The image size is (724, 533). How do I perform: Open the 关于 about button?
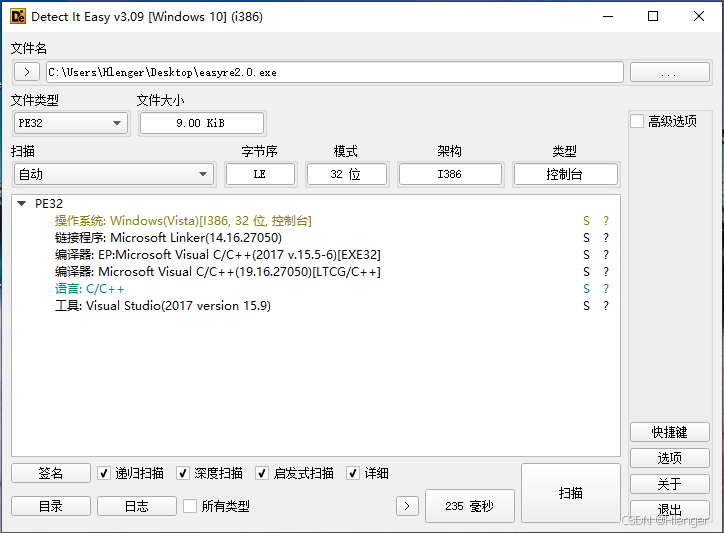click(x=670, y=484)
